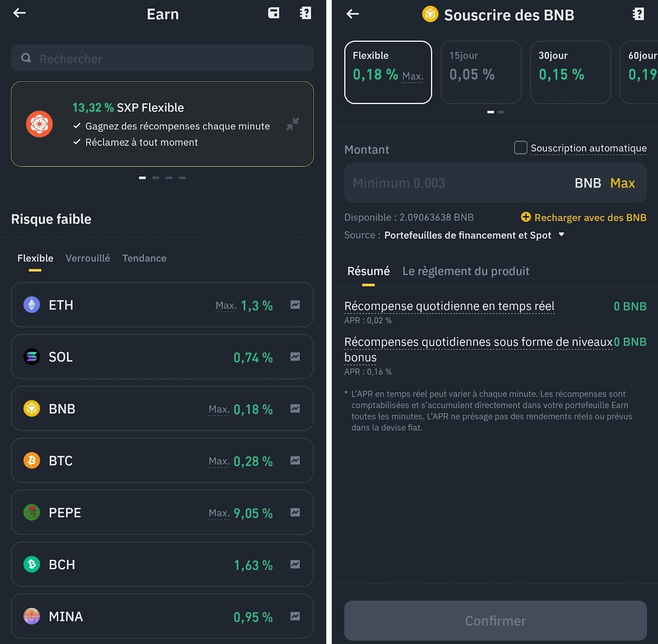Image resolution: width=658 pixels, height=644 pixels.
Task: Switch to the Verrouillé tab
Action: 88,258
